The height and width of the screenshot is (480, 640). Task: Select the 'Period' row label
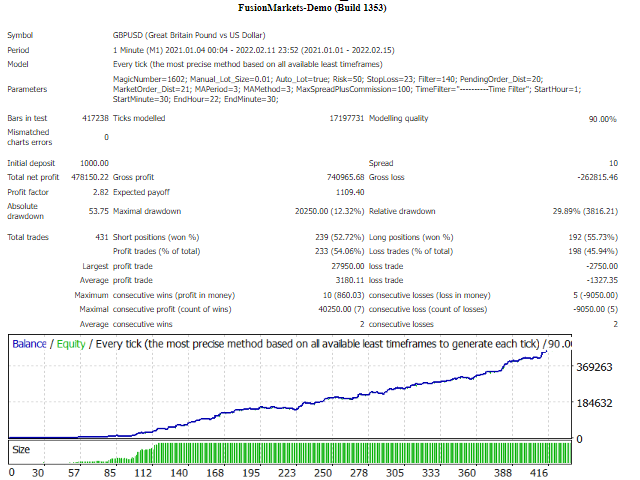click(18, 50)
